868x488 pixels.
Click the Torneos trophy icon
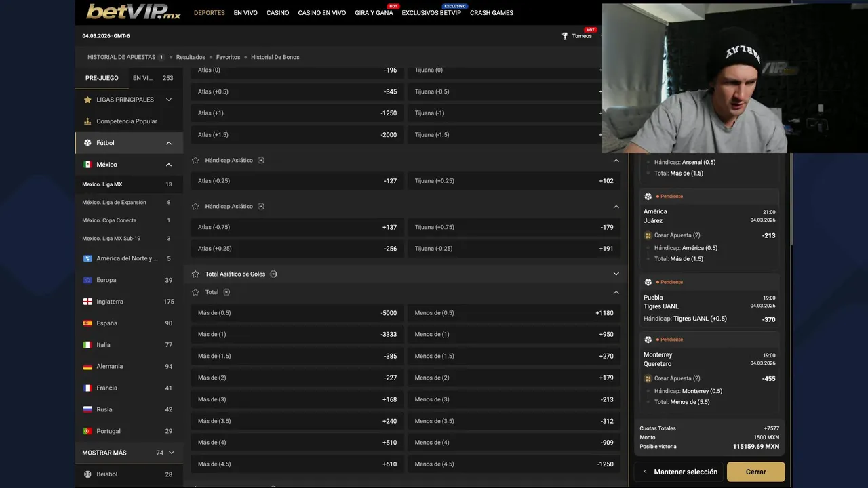click(x=565, y=36)
